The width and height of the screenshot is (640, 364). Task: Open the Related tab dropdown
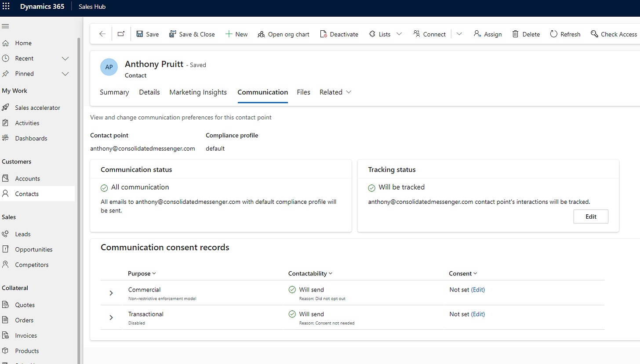[x=335, y=92]
